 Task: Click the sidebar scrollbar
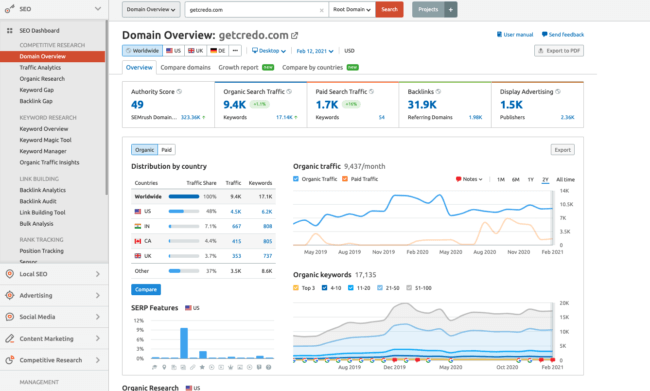tap(107, 108)
